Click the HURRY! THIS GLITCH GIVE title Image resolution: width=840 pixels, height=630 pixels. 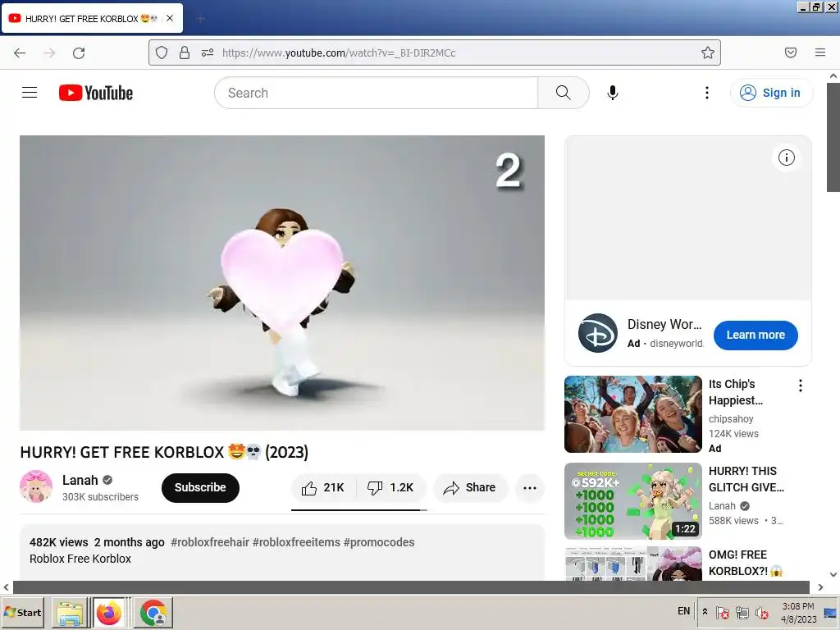(x=746, y=479)
